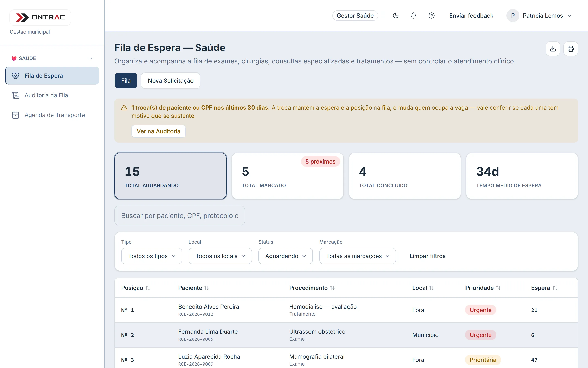588x368 pixels.
Task: Click the P avatar of Patrícia Lemos
Action: click(x=513, y=16)
